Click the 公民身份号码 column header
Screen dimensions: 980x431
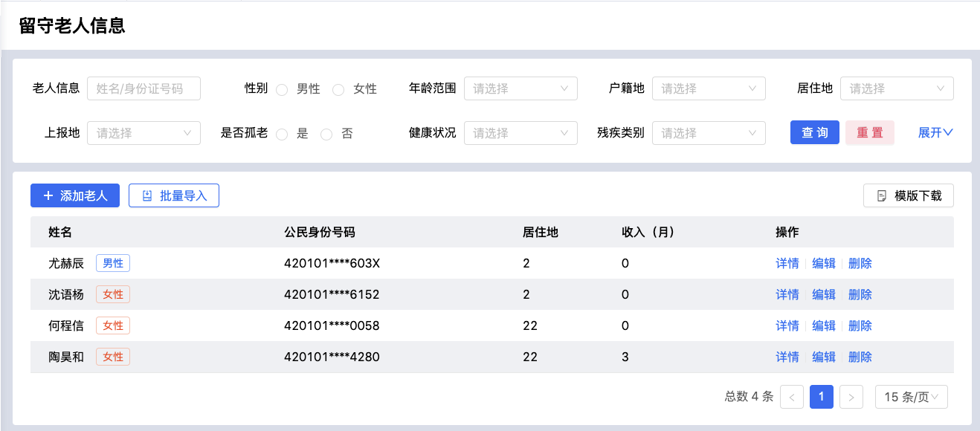click(x=320, y=232)
